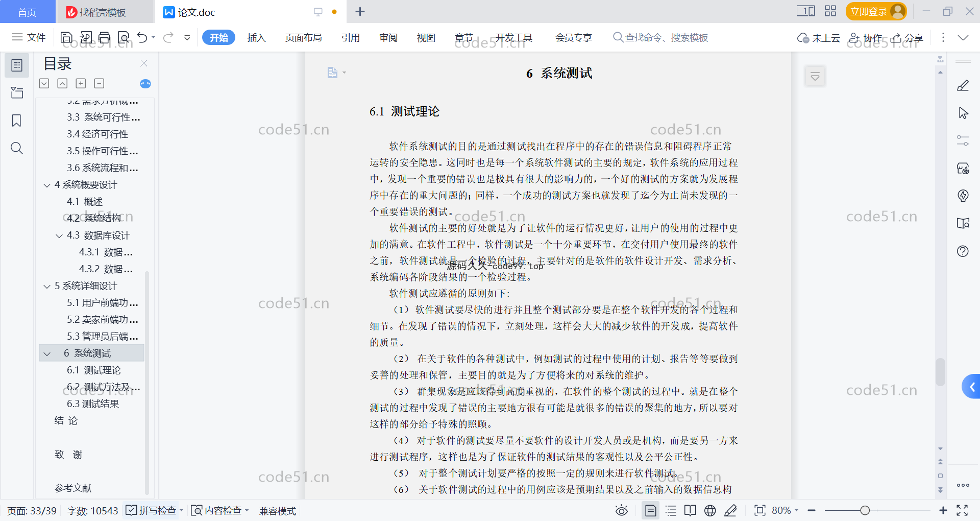Image resolution: width=980 pixels, height=521 pixels.
Task: Click the blue smart outline icon
Action: pos(145,83)
